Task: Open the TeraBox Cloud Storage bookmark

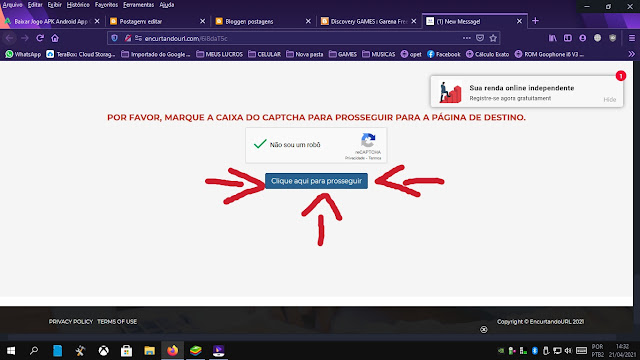Action: (81, 54)
